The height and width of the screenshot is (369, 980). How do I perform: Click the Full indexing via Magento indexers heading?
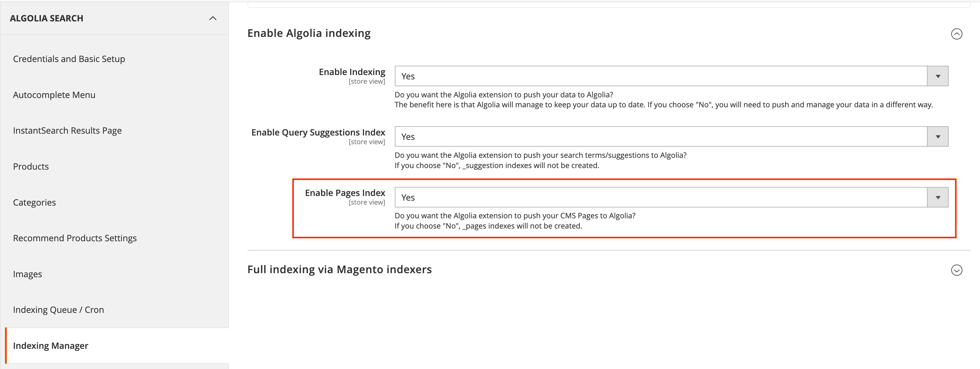tap(339, 269)
